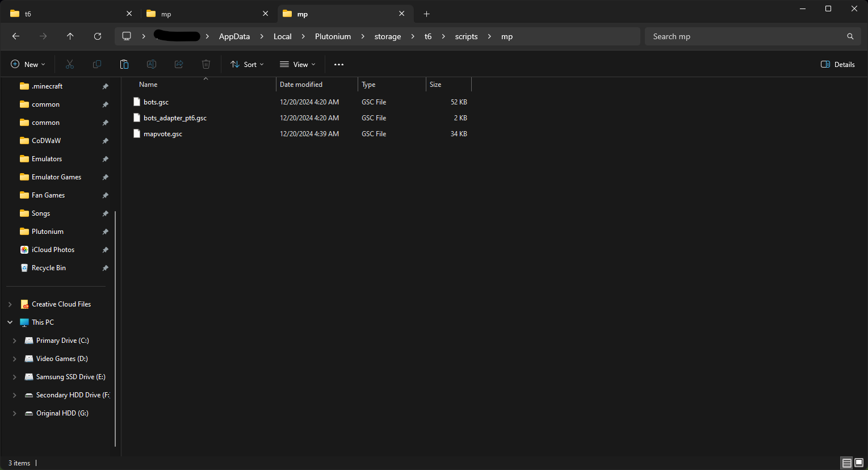Click chevron after scripts in address bar
The height and width of the screenshot is (470, 868).
tap(489, 36)
